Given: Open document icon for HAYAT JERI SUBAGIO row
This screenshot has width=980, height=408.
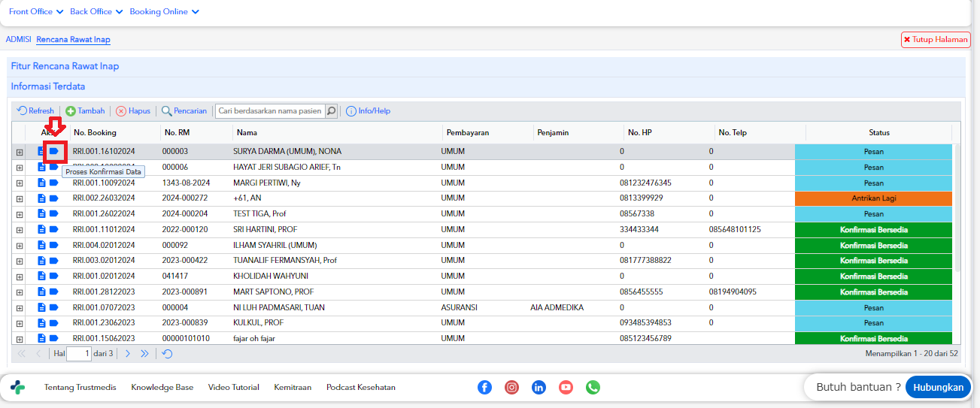Looking at the screenshot, I should click(x=42, y=167).
